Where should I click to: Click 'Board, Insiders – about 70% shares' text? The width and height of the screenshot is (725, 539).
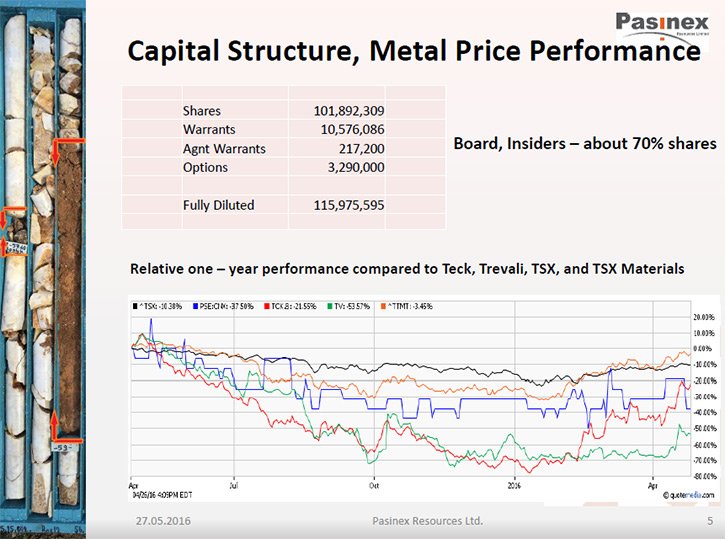[585, 144]
